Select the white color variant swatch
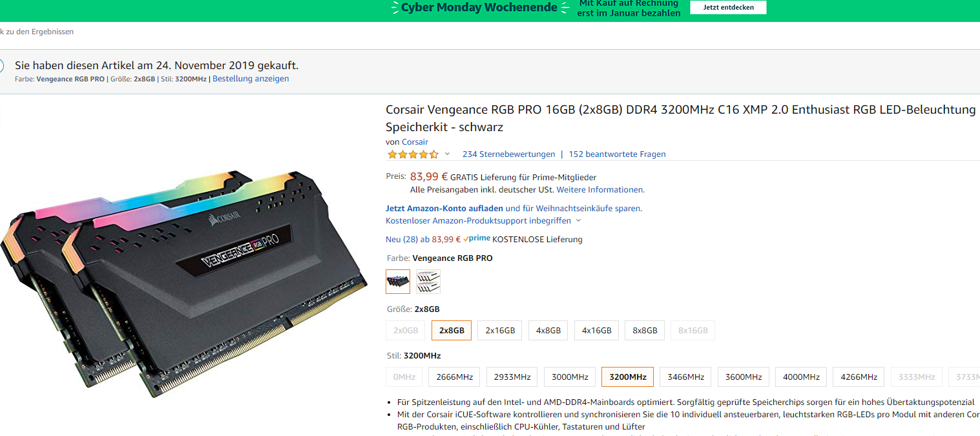Viewport: 980px width, 436px height. [x=428, y=282]
